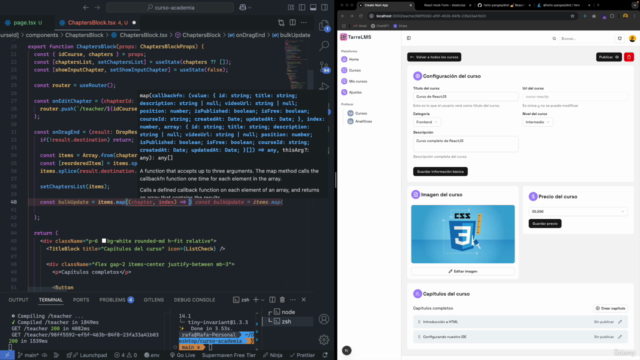Open the notifications bell in status bar

[x=325, y=355]
